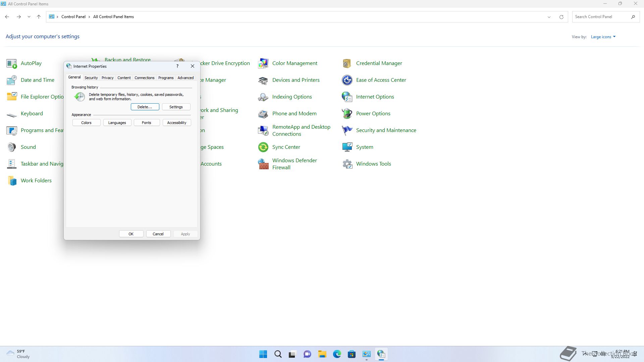Open Microsoft Store from taskbar
Viewport: 644px width, 362px height.
click(x=352, y=354)
